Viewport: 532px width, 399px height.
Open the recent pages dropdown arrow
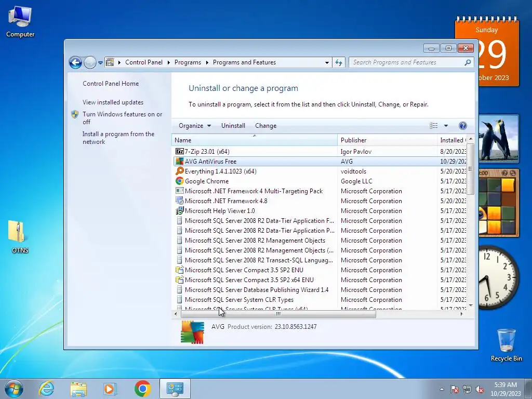100,62
